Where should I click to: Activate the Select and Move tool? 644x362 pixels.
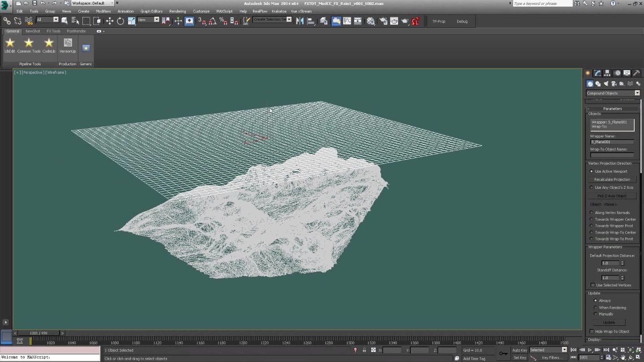coord(110,21)
